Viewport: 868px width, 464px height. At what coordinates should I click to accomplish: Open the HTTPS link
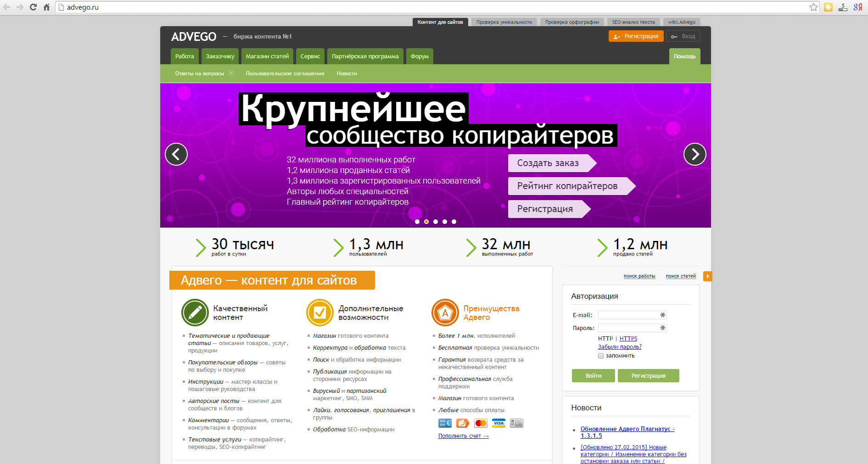[x=628, y=339]
